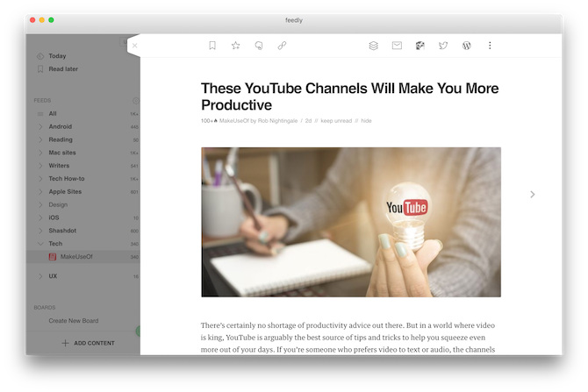Close the article with the X button
Image resolution: width=588 pixels, height=392 pixels.
(x=135, y=46)
